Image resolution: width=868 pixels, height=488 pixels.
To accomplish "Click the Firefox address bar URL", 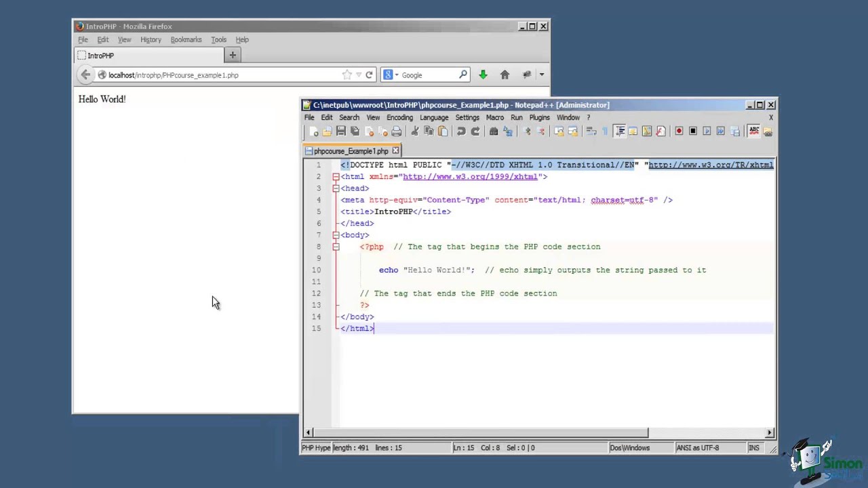I will (x=173, y=75).
